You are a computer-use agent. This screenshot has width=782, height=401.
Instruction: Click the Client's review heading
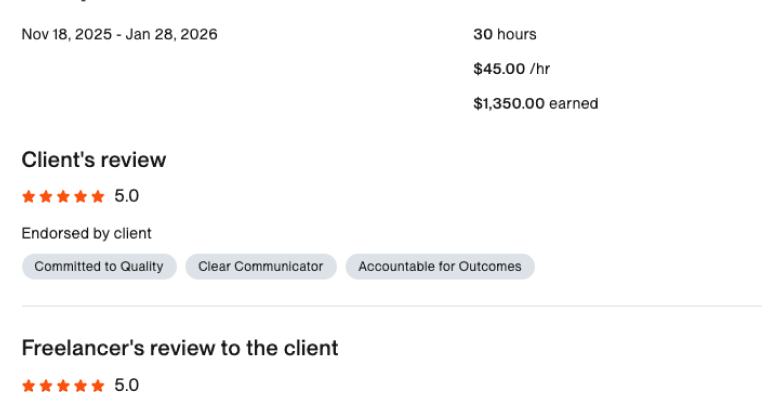pos(94,160)
